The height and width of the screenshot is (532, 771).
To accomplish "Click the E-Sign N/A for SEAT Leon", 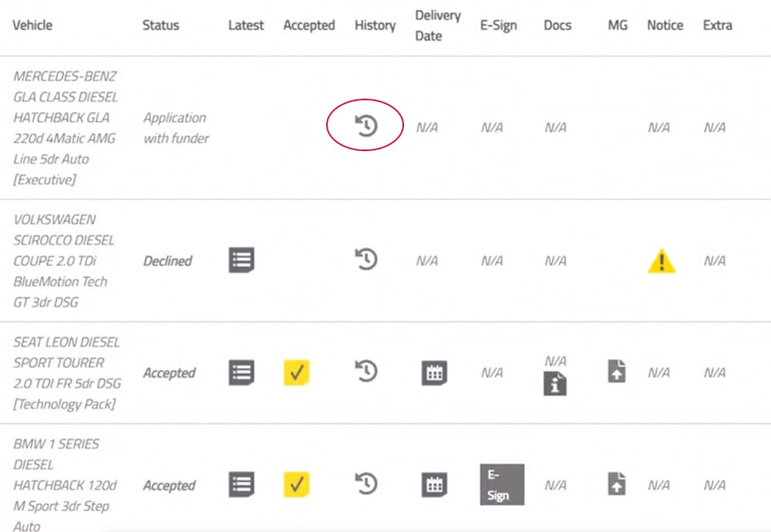I will click(x=492, y=372).
